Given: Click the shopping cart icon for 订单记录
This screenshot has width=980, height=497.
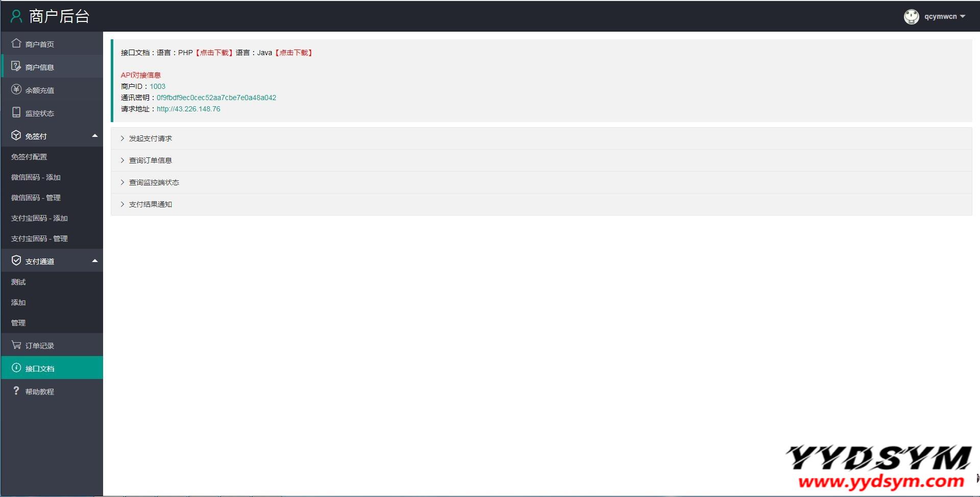Looking at the screenshot, I should pyautogui.click(x=16, y=345).
